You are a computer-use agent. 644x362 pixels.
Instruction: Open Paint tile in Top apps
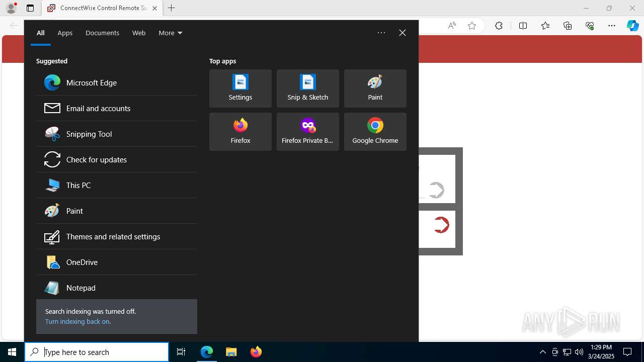(375, 88)
